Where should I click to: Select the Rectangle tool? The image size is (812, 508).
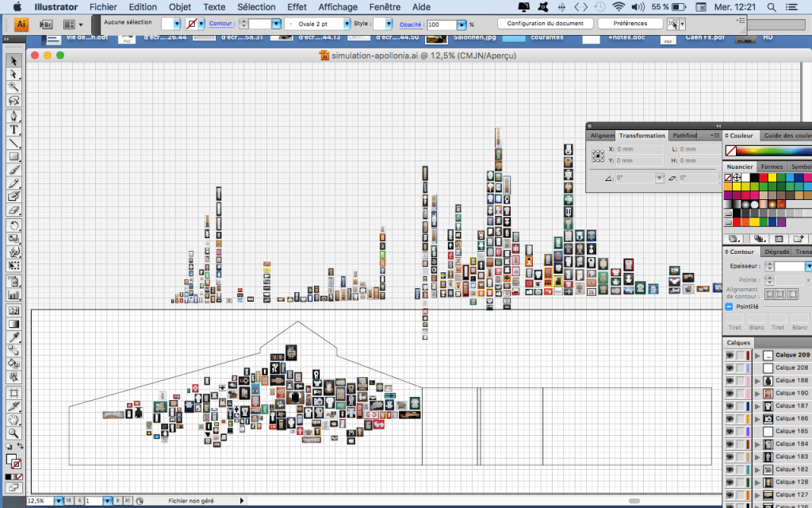tap(14, 156)
